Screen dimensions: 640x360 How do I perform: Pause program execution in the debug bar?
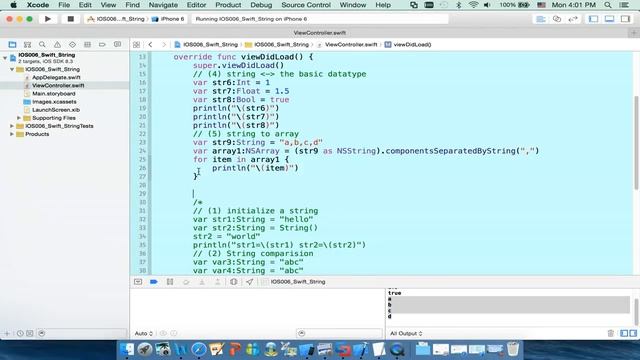click(170, 282)
